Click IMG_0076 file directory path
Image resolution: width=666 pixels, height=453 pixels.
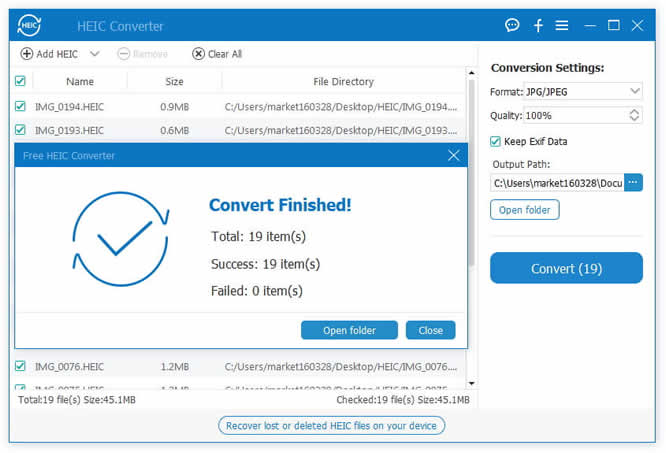click(x=341, y=367)
